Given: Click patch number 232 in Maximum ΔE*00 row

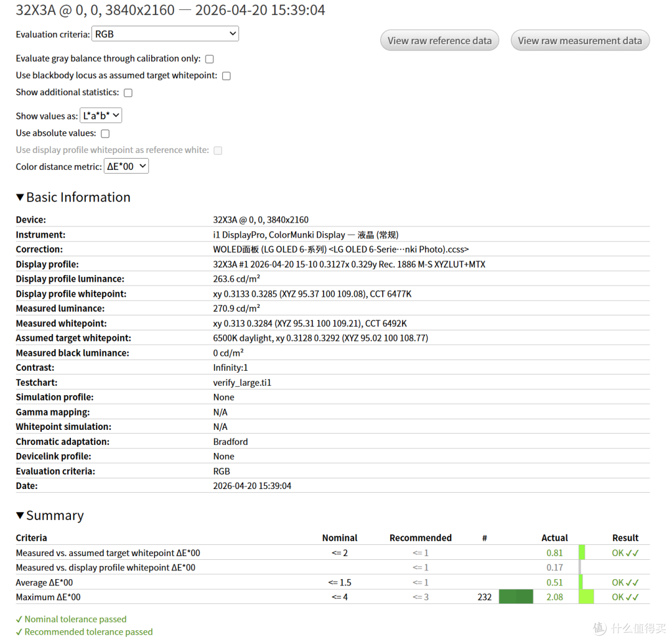Looking at the screenshot, I should coord(485,597).
